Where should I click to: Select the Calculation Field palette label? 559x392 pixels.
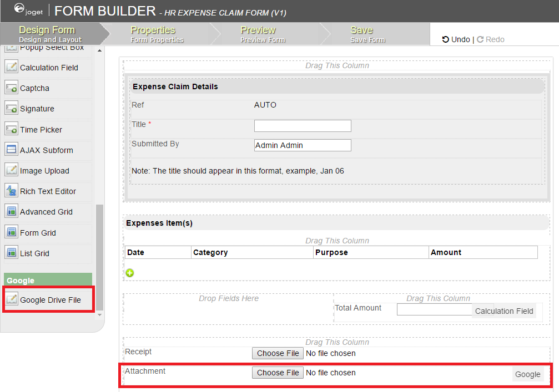(49, 68)
